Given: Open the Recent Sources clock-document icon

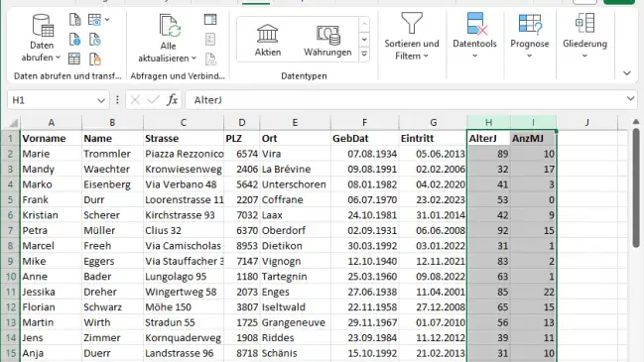Looking at the screenshot, I should [x=95, y=40].
